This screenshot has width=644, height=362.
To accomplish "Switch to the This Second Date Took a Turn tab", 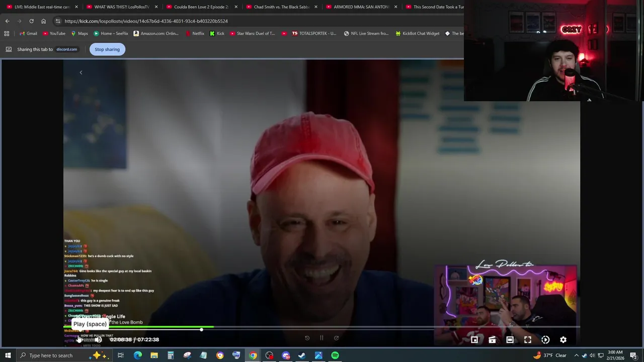I will (433, 7).
